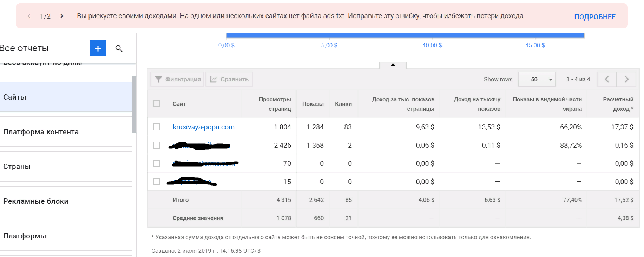Go to previous notification arrow in banner
The width and height of the screenshot is (644, 257).
pyautogui.click(x=29, y=16)
